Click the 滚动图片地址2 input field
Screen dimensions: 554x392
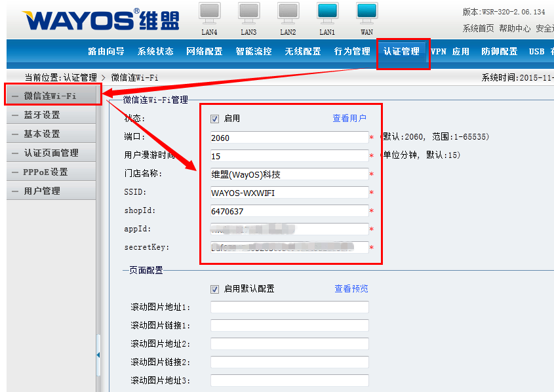click(x=289, y=344)
